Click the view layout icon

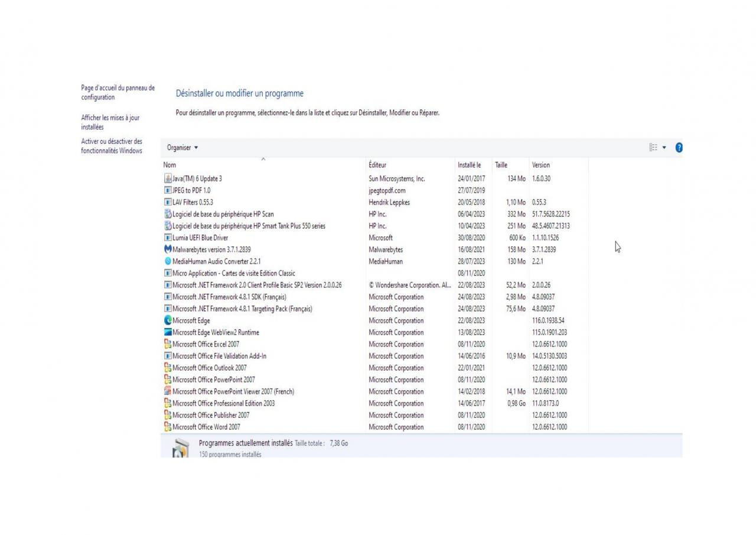pyautogui.click(x=653, y=148)
